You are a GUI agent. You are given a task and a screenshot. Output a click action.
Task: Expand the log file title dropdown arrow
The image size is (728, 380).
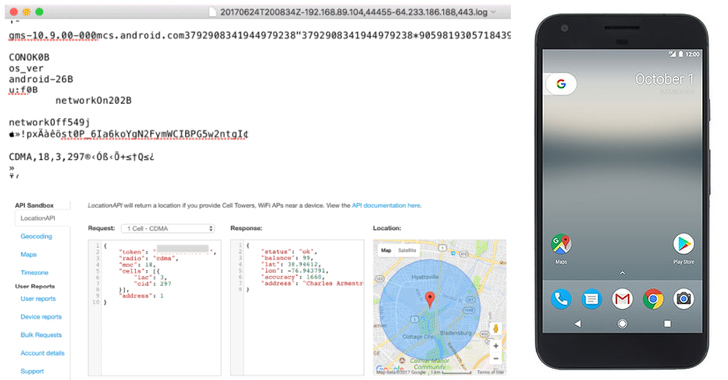pyautogui.click(x=493, y=12)
